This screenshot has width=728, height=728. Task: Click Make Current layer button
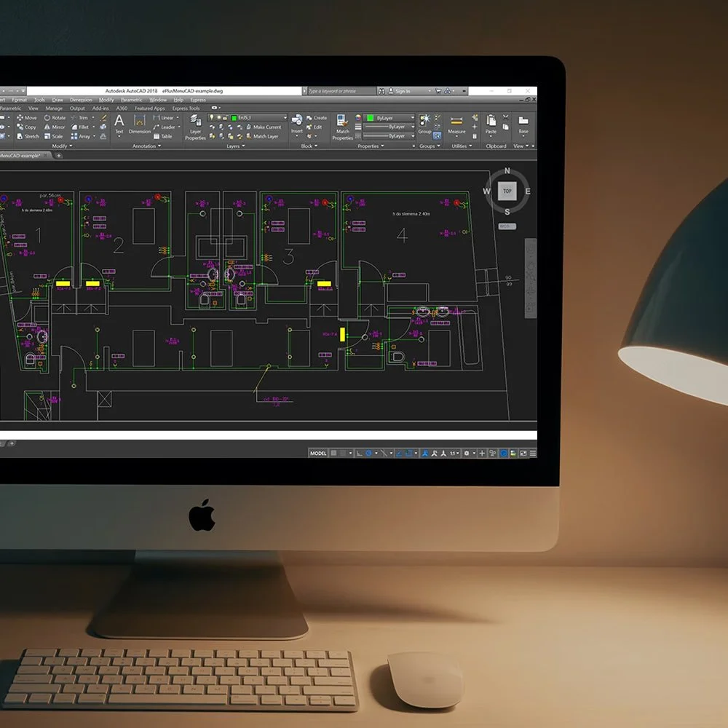264,127
